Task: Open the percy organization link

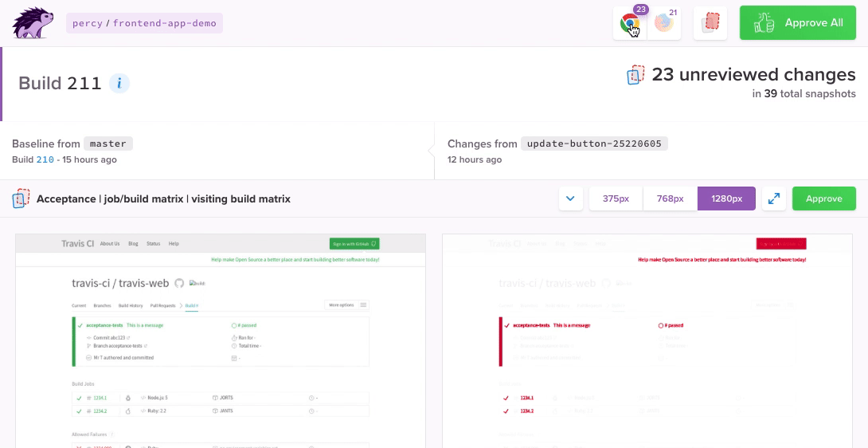Action: 88,23
